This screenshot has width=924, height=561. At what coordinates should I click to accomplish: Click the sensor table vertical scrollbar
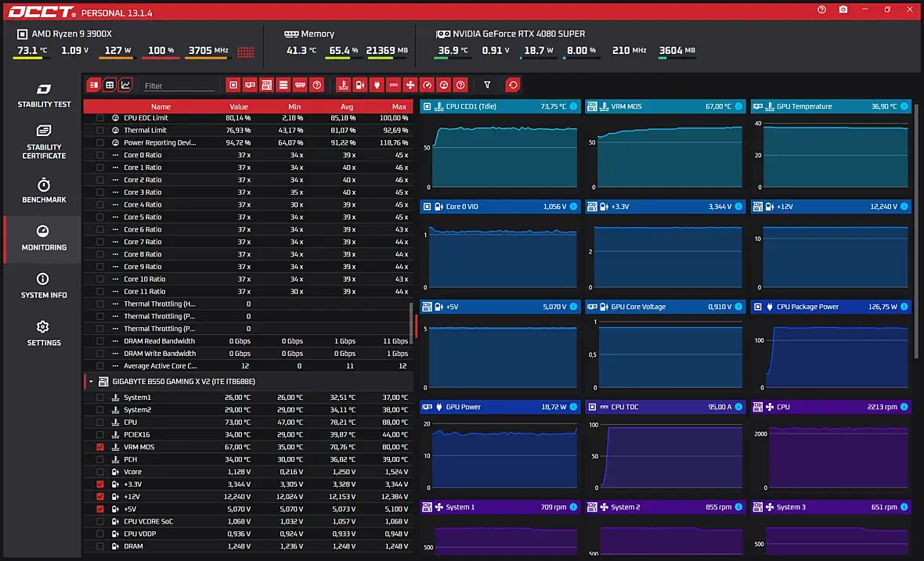tap(411, 323)
